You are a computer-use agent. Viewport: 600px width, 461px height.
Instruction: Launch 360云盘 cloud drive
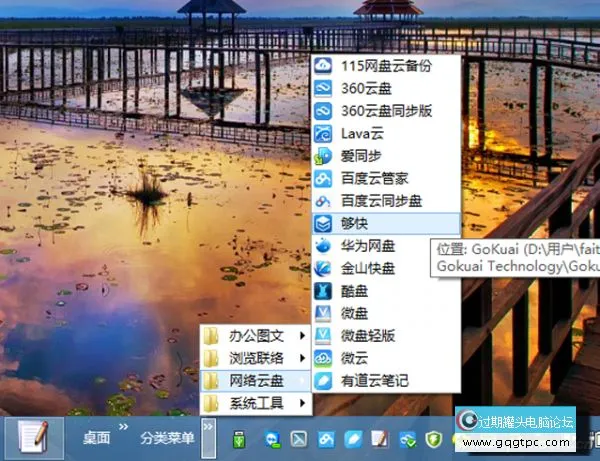coord(386,88)
